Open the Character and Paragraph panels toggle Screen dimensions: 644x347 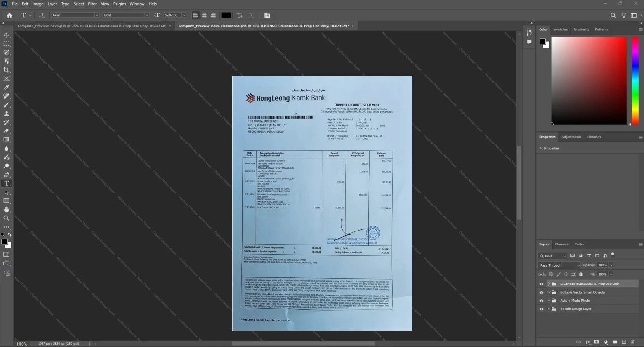[x=267, y=15]
